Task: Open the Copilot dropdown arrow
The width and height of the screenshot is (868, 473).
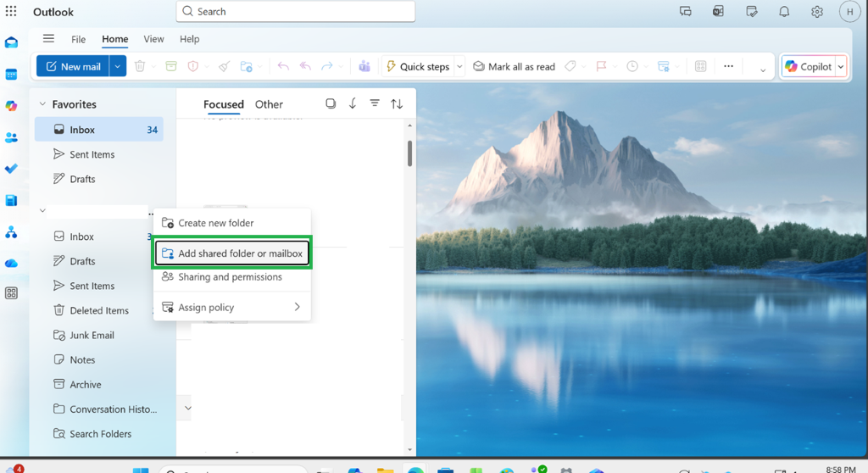Action: [841, 66]
